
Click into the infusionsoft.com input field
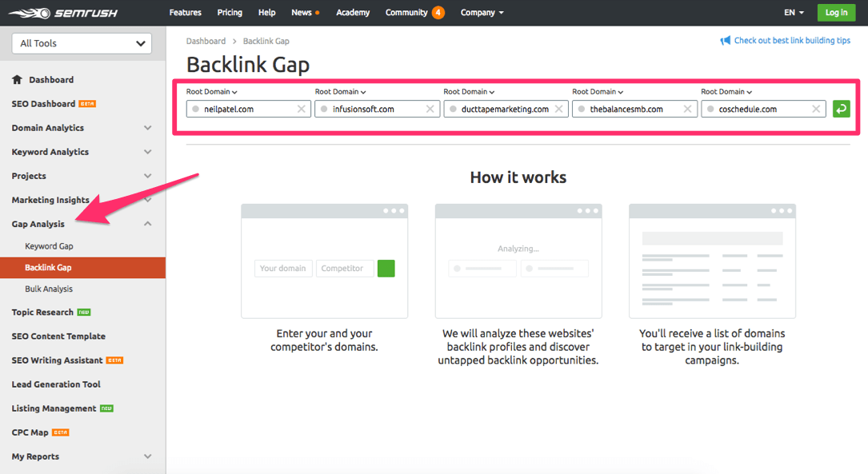(x=377, y=109)
